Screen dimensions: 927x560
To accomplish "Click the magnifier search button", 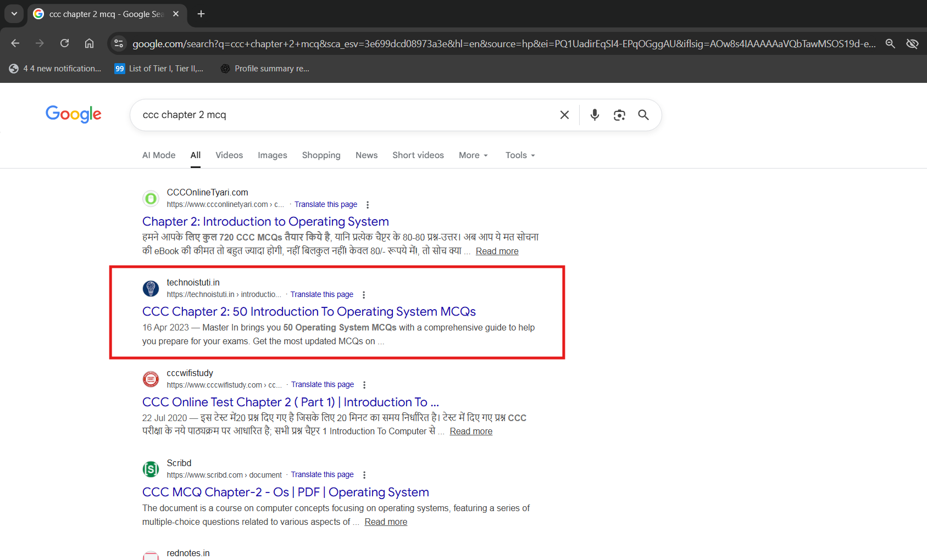I will point(643,115).
